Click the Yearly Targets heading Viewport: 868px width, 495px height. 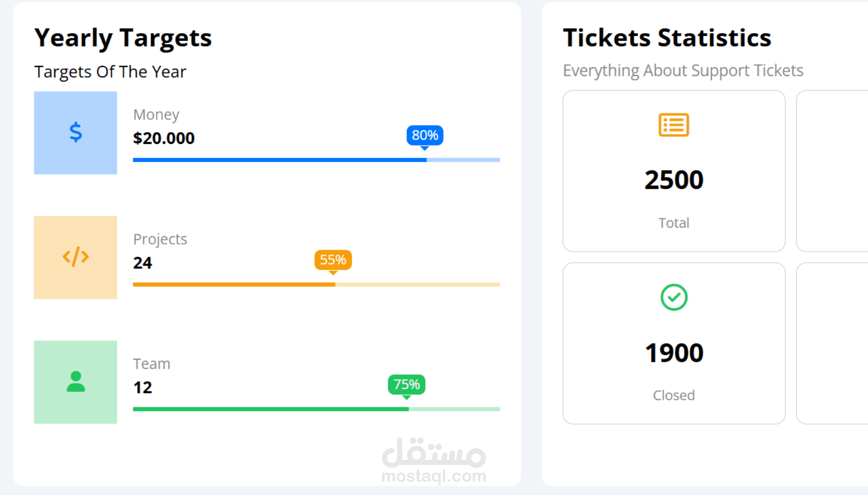[123, 38]
